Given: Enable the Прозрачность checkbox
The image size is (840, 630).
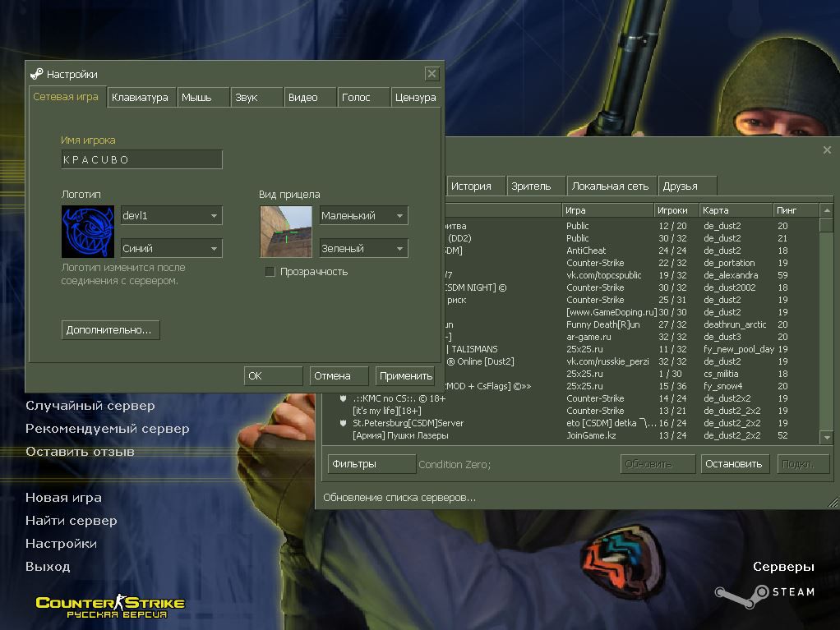Looking at the screenshot, I should (x=270, y=272).
